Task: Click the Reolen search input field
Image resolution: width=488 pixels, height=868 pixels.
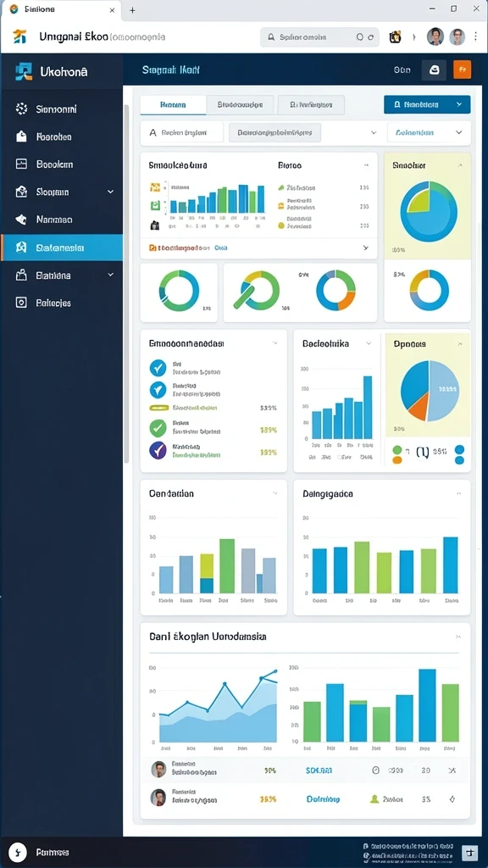Action: (x=181, y=133)
